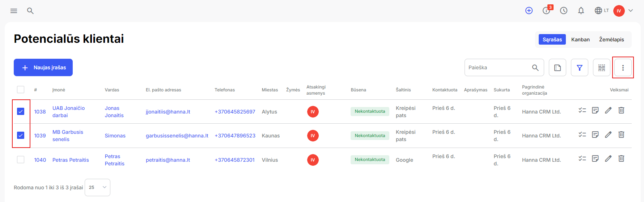
Task: Expand the 25 rows-per-page dropdown
Action: (97, 187)
